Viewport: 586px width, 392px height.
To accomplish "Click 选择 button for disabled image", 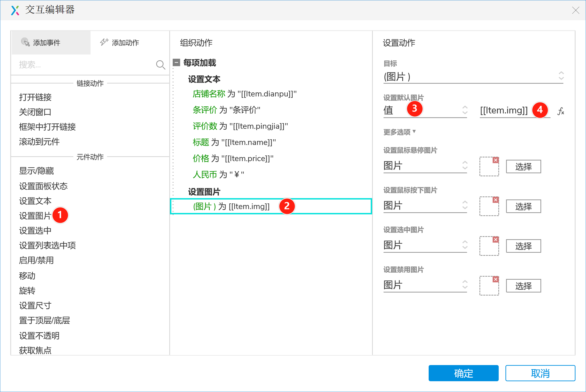I will click(523, 286).
